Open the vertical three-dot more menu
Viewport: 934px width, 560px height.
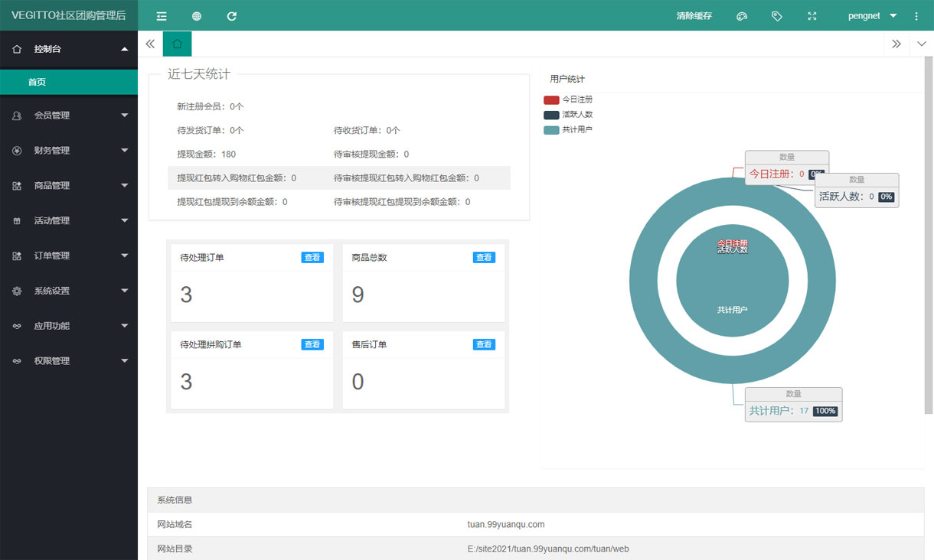click(916, 16)
